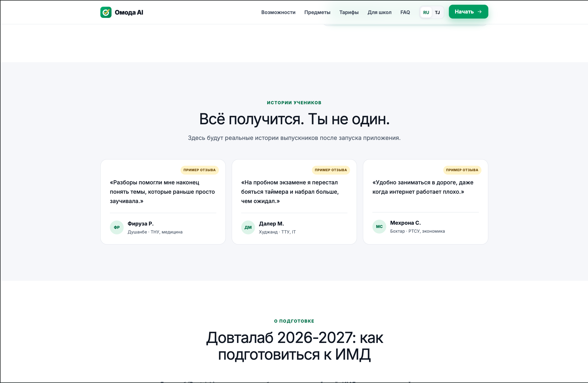Click the text Душанбе · ТНУ, медицина

tap(155, 232)
